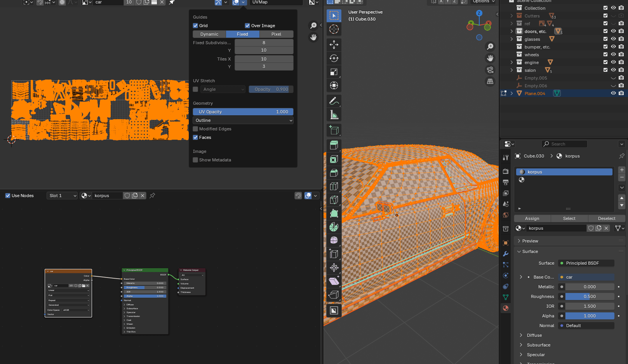Hide the wheels collection with eye icon
This screenshot has width=628, height=364.
(613, 55)
